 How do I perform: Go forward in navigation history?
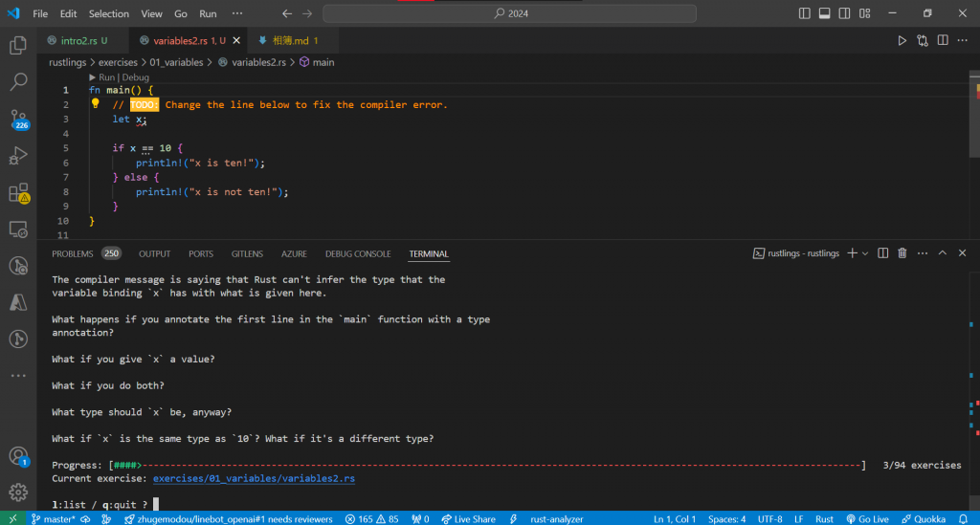click(307, 13)
